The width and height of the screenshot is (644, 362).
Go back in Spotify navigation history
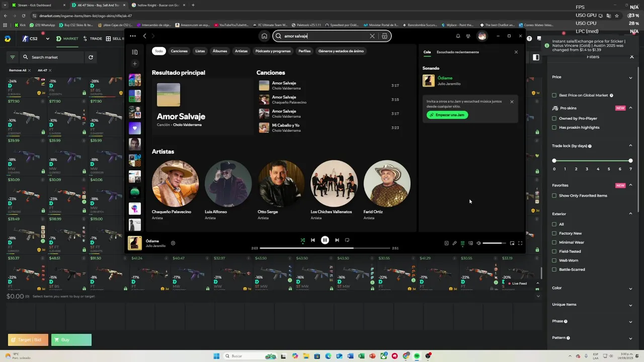click(144, 36)
